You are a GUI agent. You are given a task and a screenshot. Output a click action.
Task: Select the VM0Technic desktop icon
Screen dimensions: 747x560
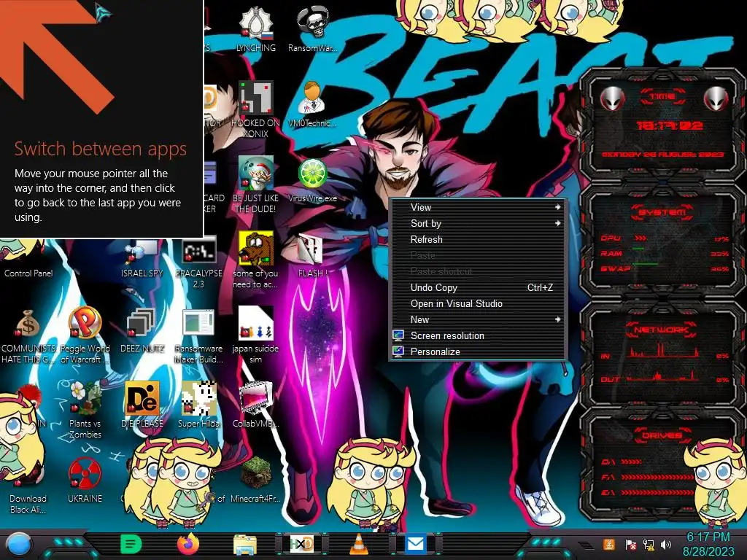[312, 105]
